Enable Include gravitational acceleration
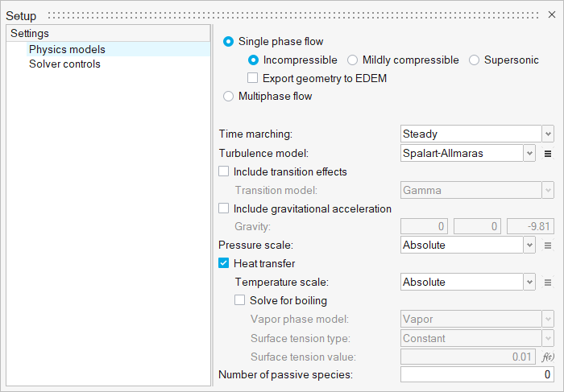Image resolution: width=564 pixels, height=392 pixels. pyautogui.click(x=224, y=208)
